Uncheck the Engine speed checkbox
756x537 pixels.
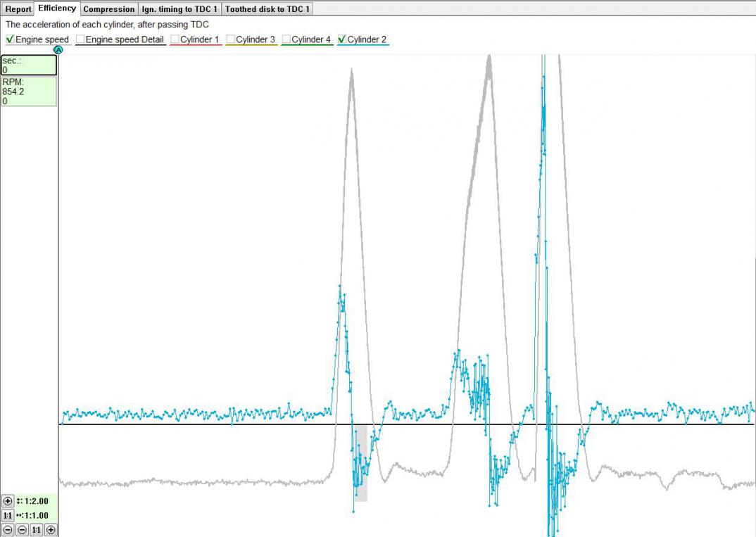point(10,39)
